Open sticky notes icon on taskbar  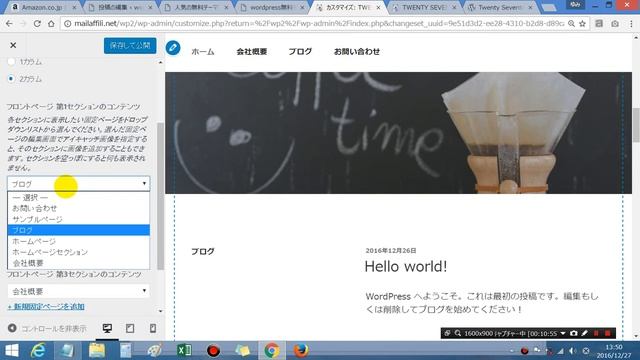click(x=242, y=351)
